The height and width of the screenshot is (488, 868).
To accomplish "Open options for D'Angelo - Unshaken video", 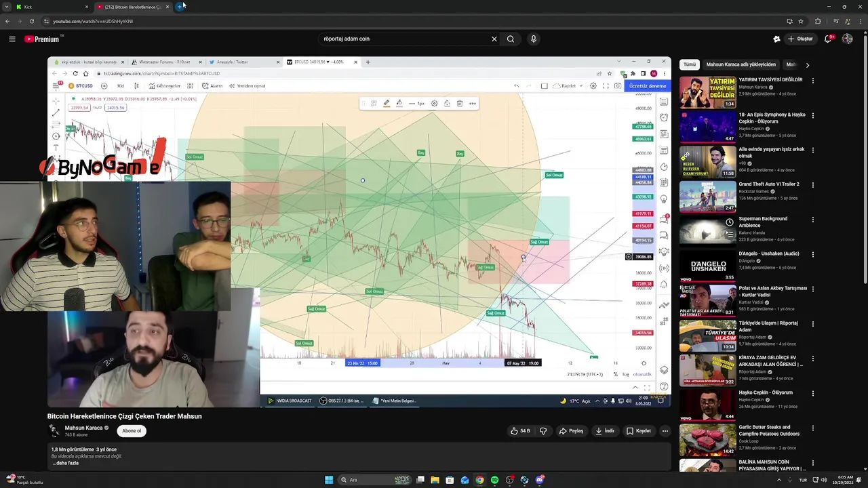I will point(812,254).
